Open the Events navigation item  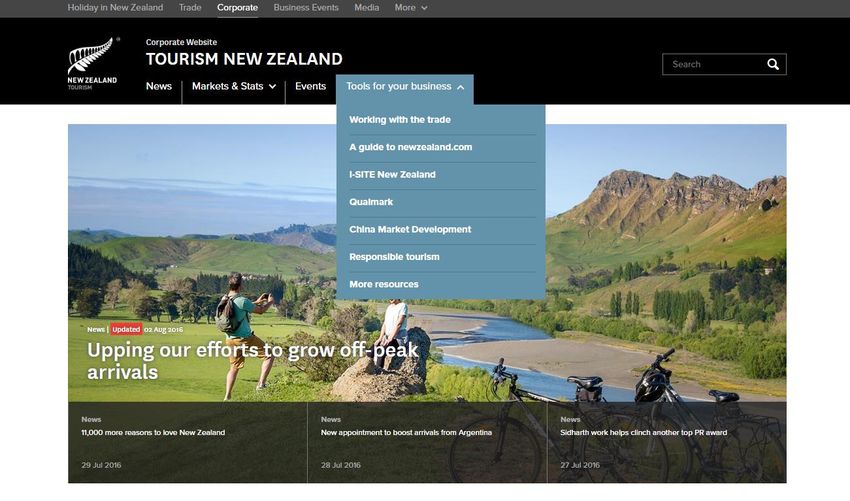coord(310,86)
